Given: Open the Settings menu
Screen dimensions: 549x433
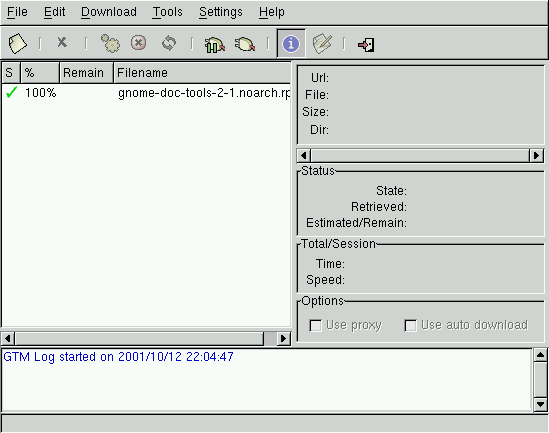Looking at the screenshot, I should (221, 12).
